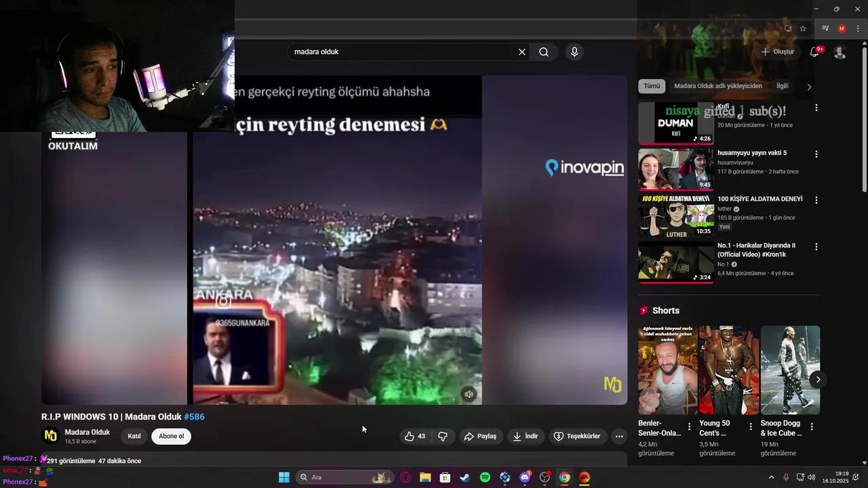Open the husamyuyu yayın vakti 5 thumbnail

(x=676, y=169)
